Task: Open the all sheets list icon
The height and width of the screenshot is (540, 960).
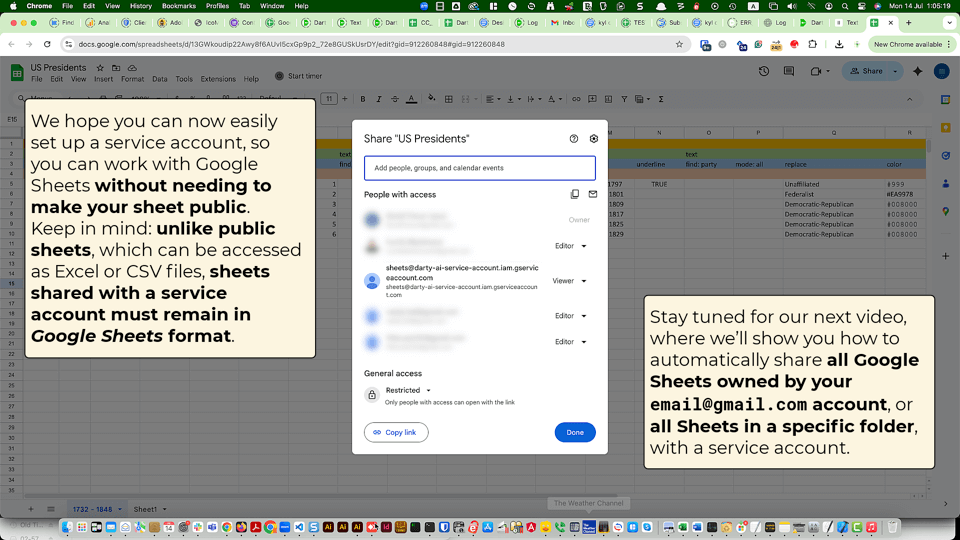Action: tap(51, 509)
